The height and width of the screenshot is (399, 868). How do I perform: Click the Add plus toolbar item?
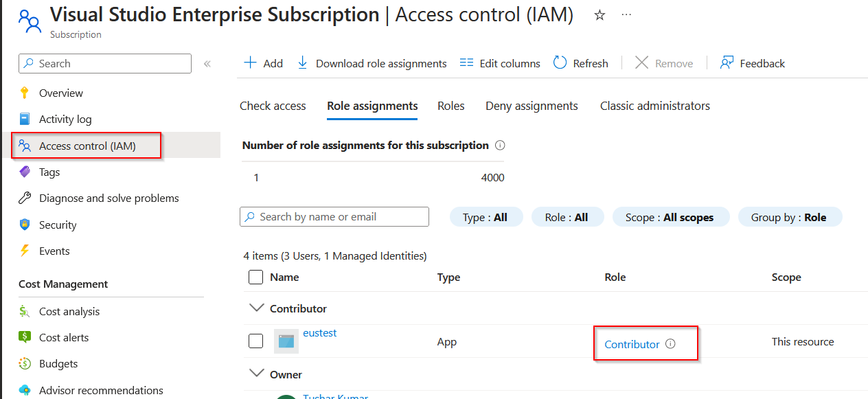tap(264, 63)
